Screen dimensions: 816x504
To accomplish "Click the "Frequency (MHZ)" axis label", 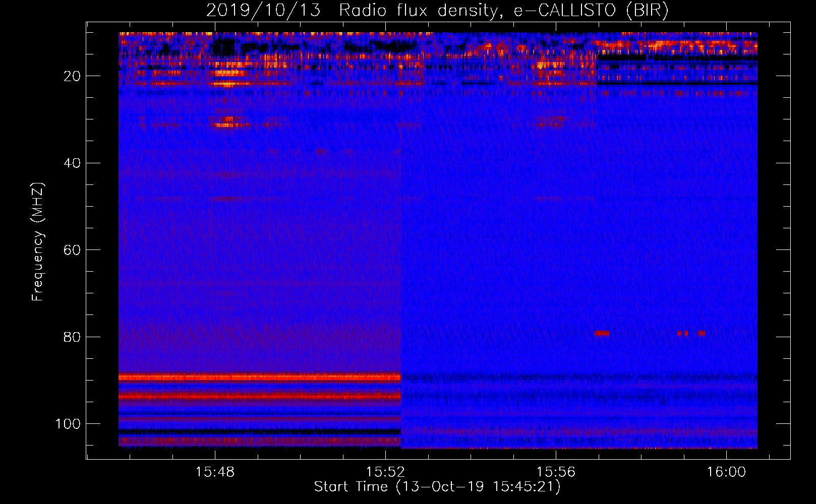I will [38, 241].
